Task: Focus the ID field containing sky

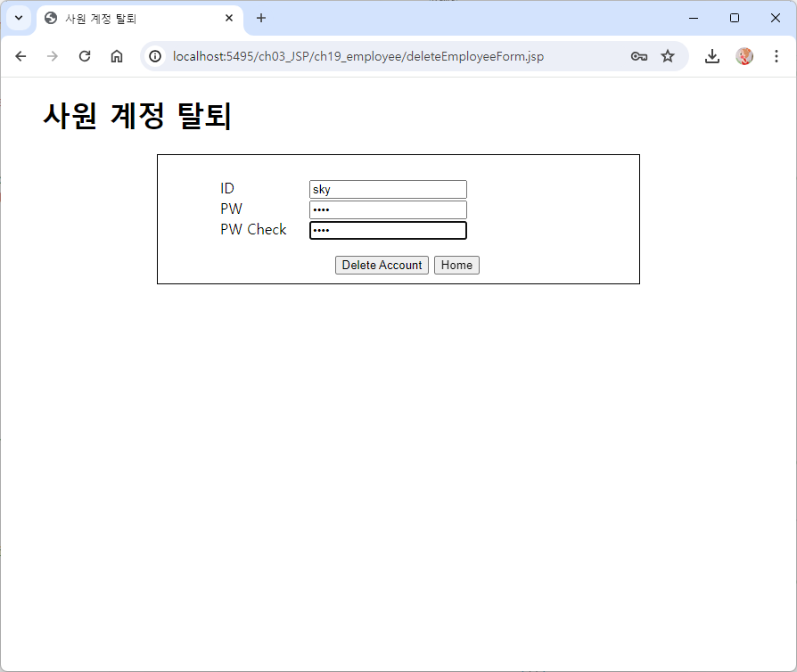Action: tap(388, 189)
